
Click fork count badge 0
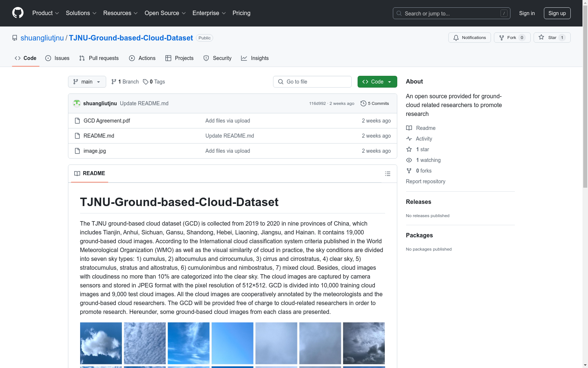[x=522, y=38]
